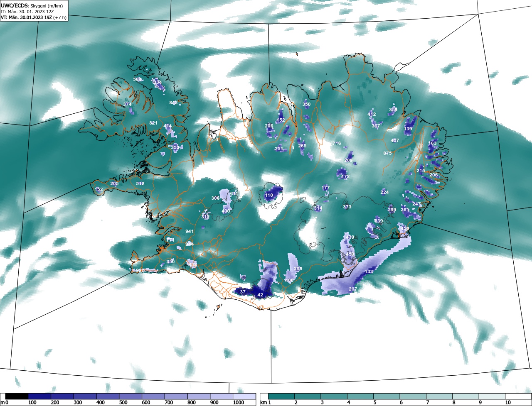
Task: Click the '110' label on the central glacier
Action: tap(269, 195)
